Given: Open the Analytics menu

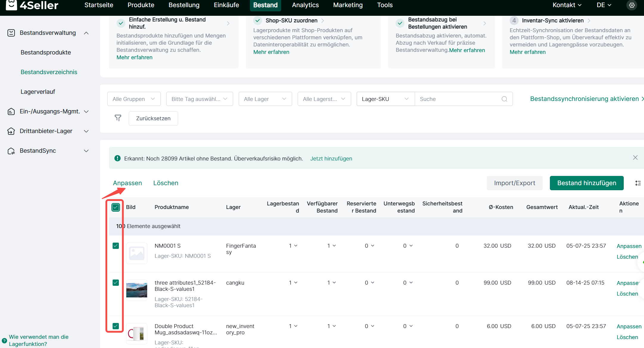Looking at the screenshot, I should (x=305, y=5).
